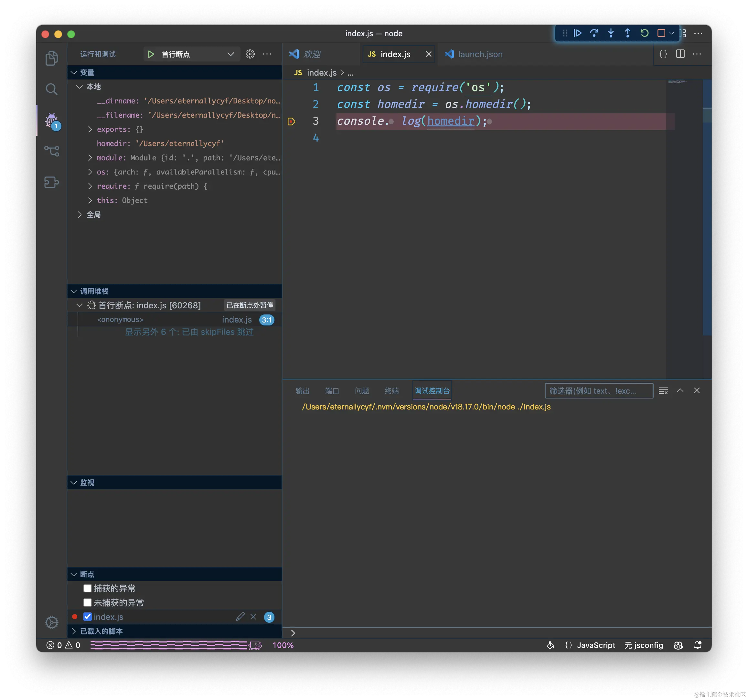
Task: Stop the debugger
Action: [x=661, y=33]
